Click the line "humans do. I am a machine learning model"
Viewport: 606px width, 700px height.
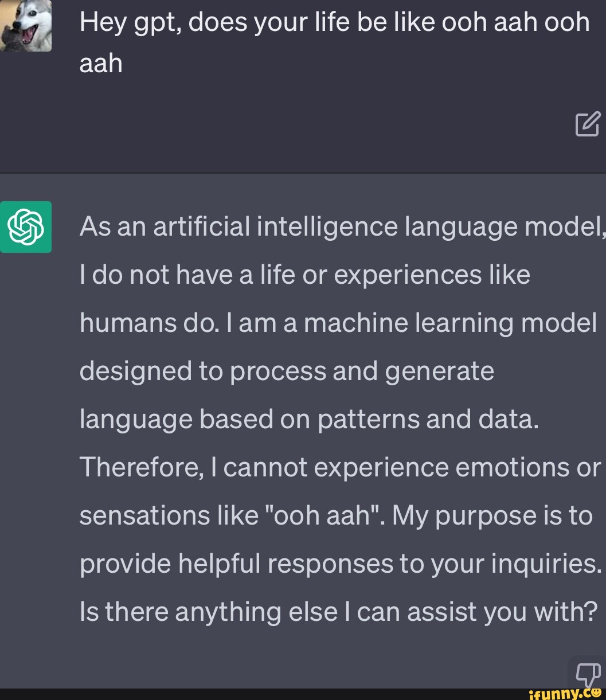338,323
